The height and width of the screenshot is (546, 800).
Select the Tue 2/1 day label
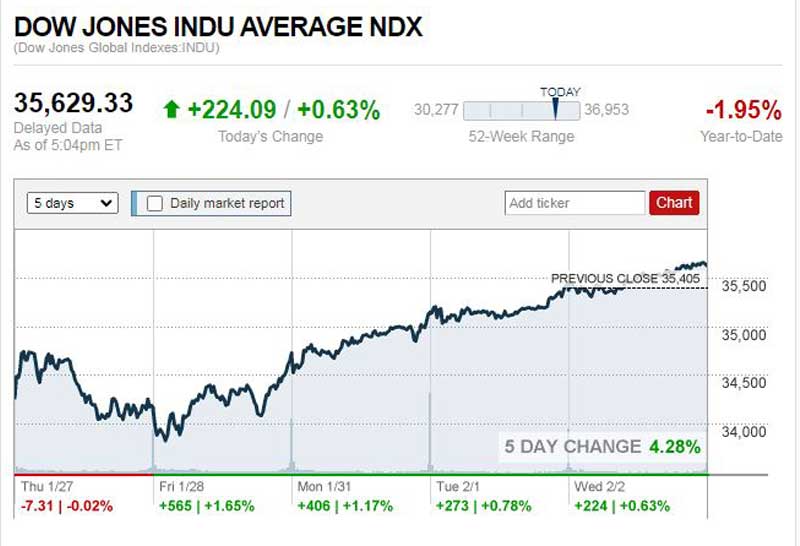point(460,486)
